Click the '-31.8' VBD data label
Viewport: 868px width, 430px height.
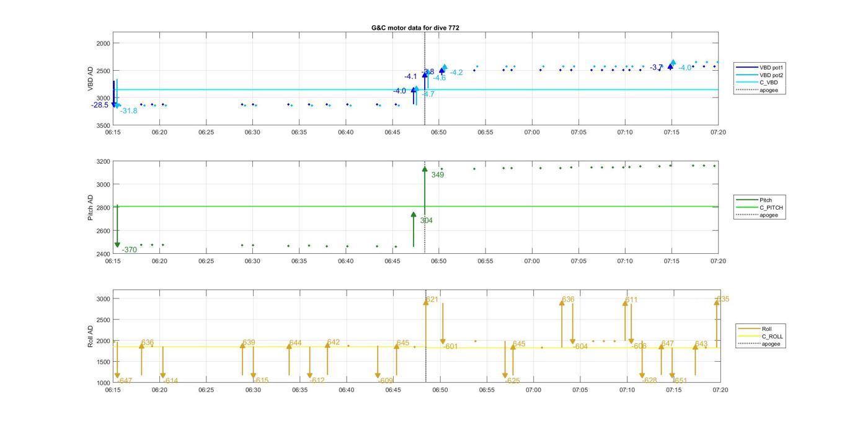click(128, 110)
